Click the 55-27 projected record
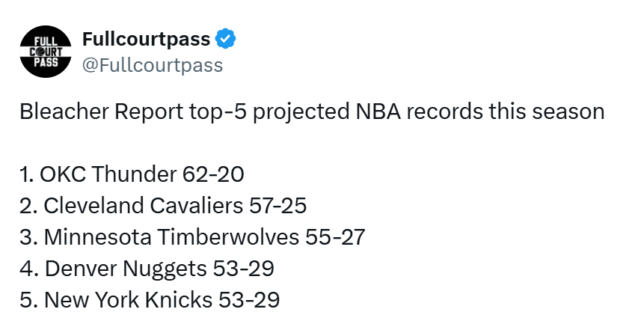Image resolution: width=644 pixels, height=321 pixels. pos(335,237)
